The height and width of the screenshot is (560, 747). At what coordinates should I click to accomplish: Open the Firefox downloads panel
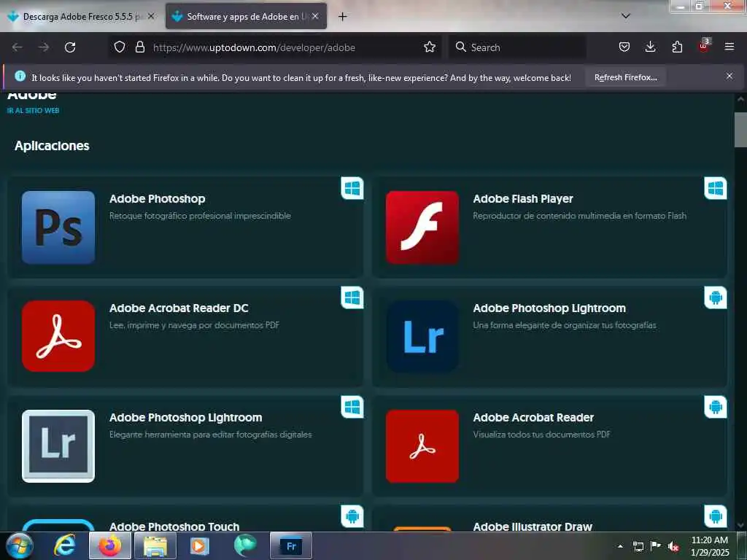coord(650,47)
